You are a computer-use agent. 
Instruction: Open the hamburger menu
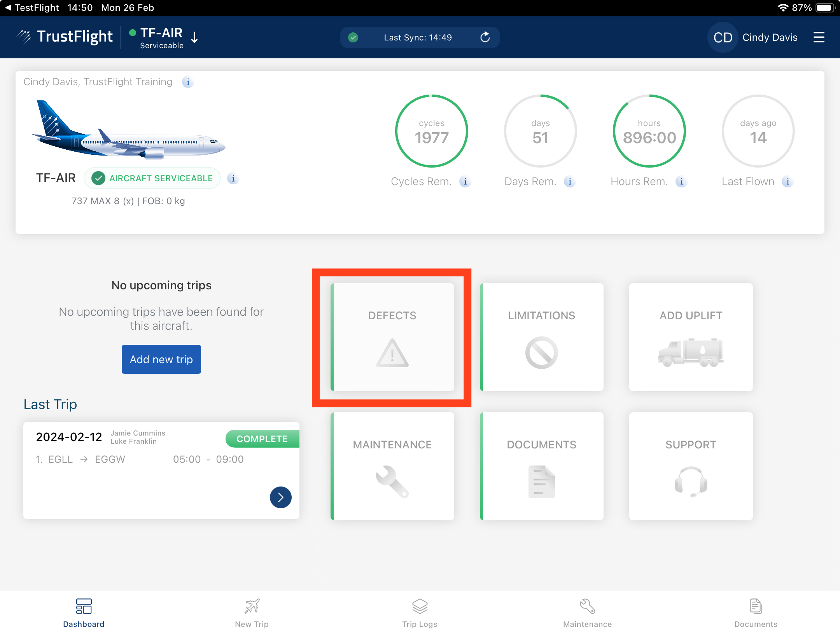[x=819, y=37]
